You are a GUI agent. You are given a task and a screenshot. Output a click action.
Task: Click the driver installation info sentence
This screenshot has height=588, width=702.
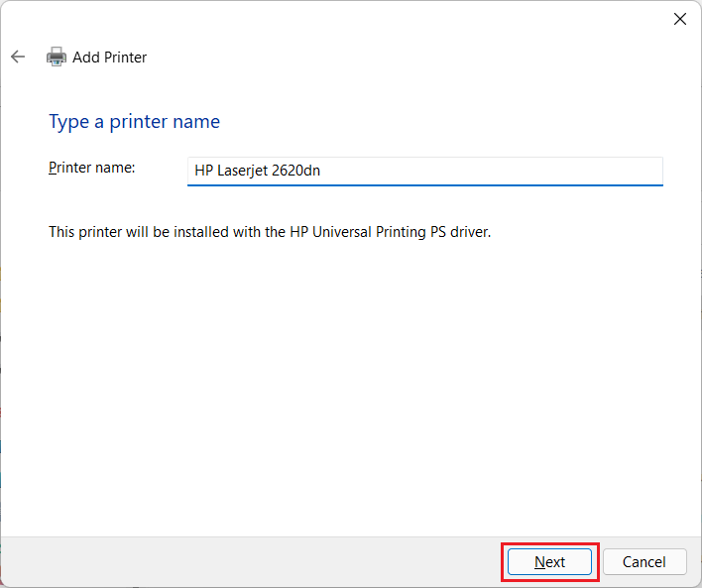(270, 232)
